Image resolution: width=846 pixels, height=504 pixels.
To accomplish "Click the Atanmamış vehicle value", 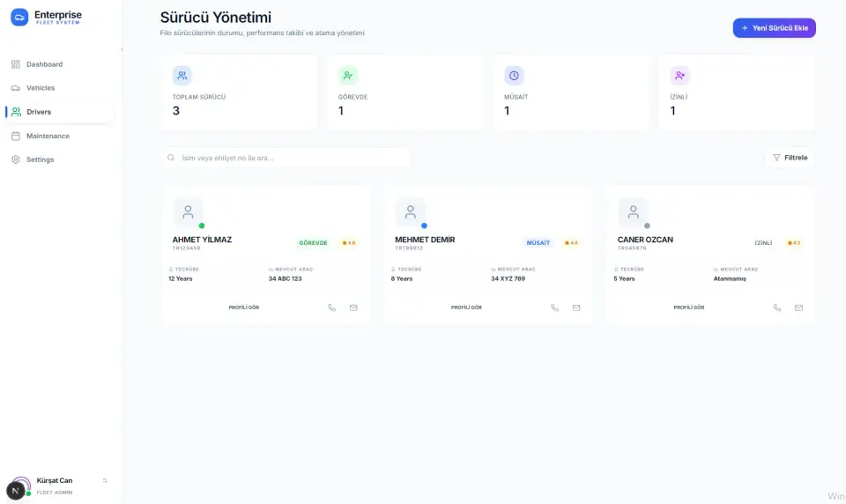I will tap(730, 279).
